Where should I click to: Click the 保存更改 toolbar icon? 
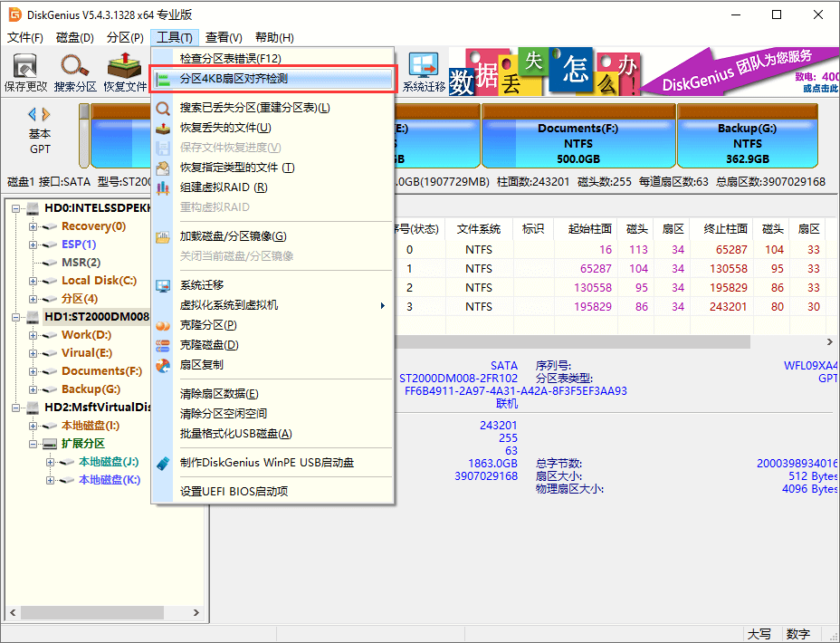[x=25, y=66]
